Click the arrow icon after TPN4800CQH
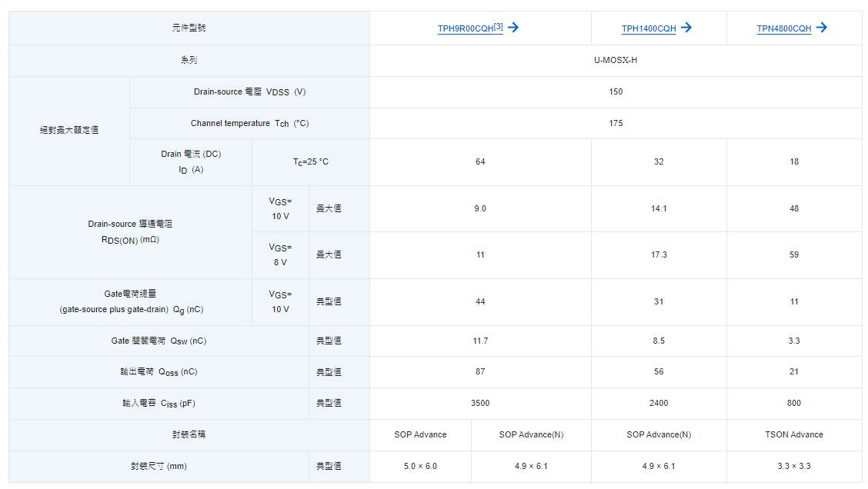 point(822,28)
